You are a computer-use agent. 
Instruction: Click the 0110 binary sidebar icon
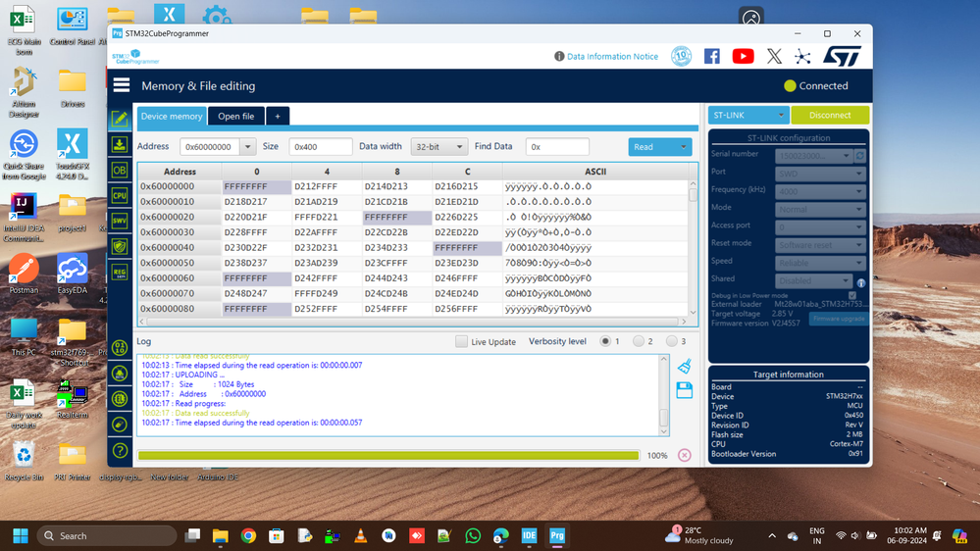pyautogui.click(x=120, y=348)
